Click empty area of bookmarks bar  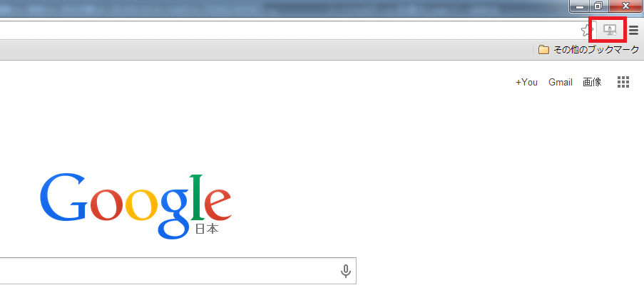267,50
